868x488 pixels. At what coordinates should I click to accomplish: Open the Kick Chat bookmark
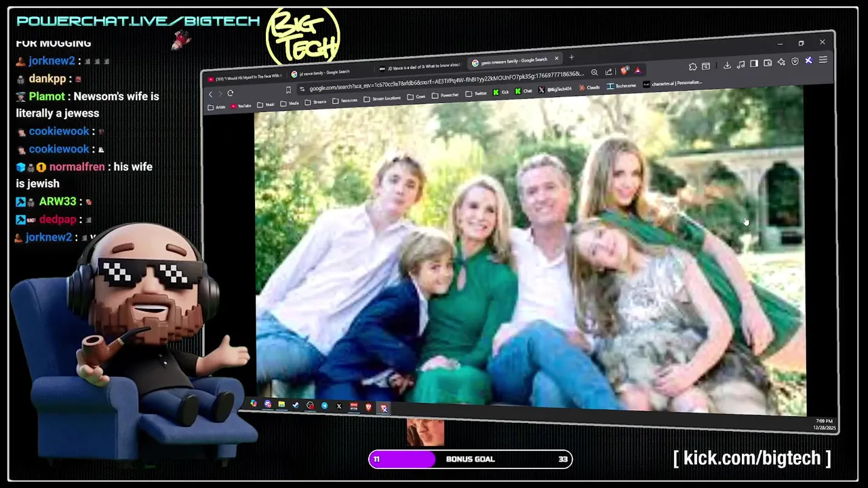[523, 91]
